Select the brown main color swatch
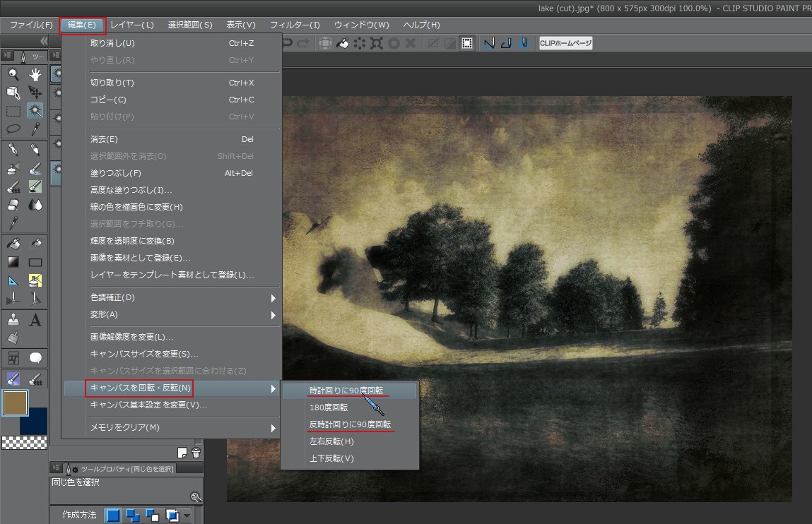812x524 pixels. pyautogui.click(x=15, y=403)
